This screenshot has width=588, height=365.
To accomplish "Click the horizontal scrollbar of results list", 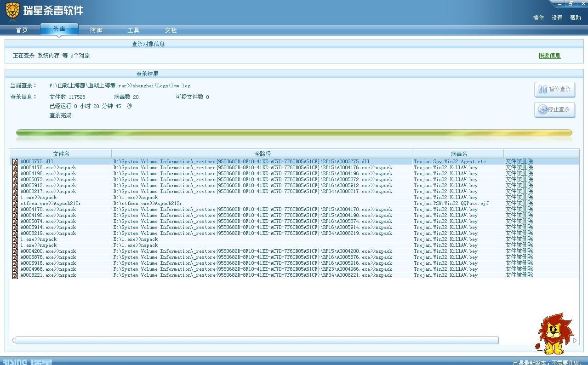I will tap(257, 341).
